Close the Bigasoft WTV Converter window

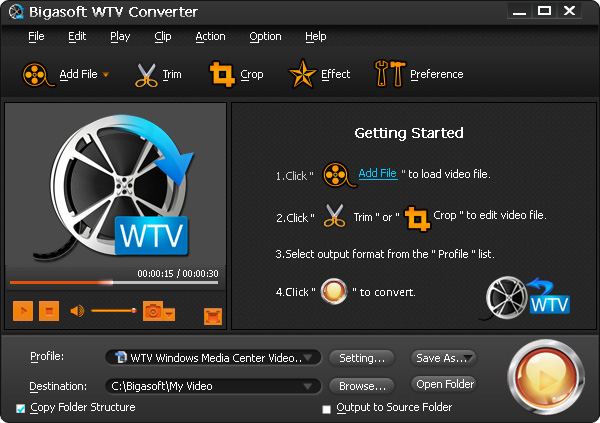point(569,11)
